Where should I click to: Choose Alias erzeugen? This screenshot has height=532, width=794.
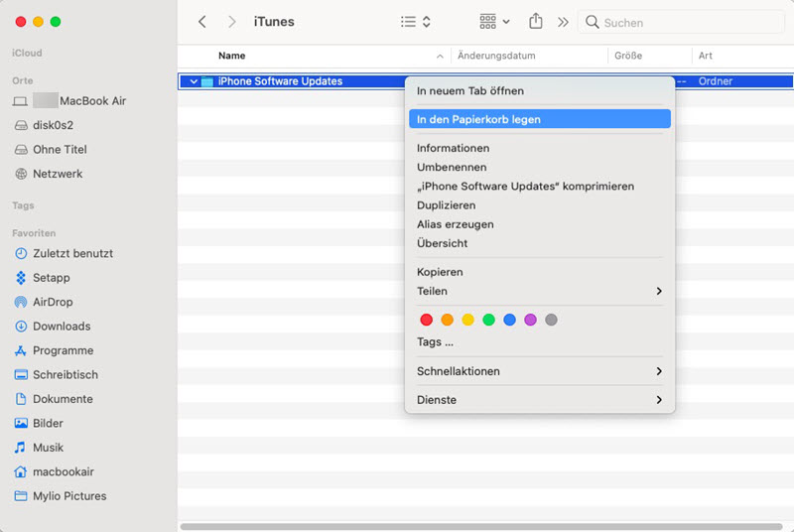(540, 224)
